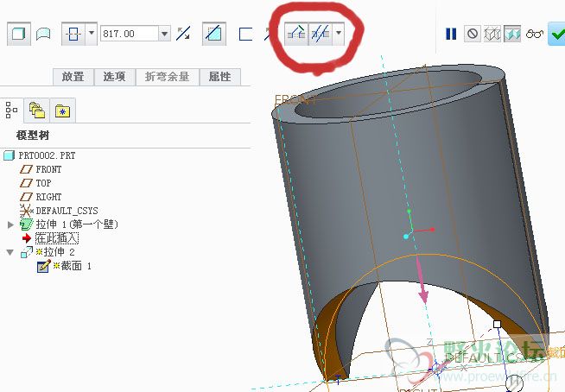Image resolution: width=565 pixels, height=392 pixels.
Task: Toggle the thicken sketch option
Action: click(245, 35)
